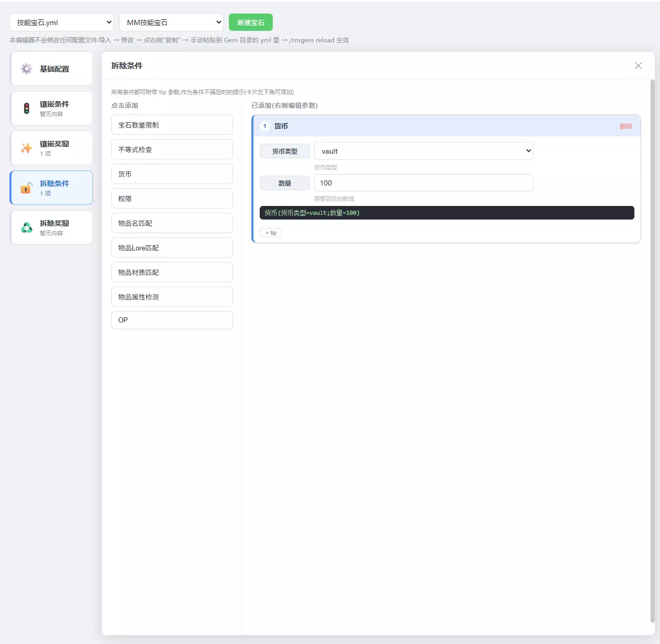The height and width of the screenshot is (644, 660).
Task: Click the unlocked padlock icon for 拆除条件
Action: [x=27, y=188]
